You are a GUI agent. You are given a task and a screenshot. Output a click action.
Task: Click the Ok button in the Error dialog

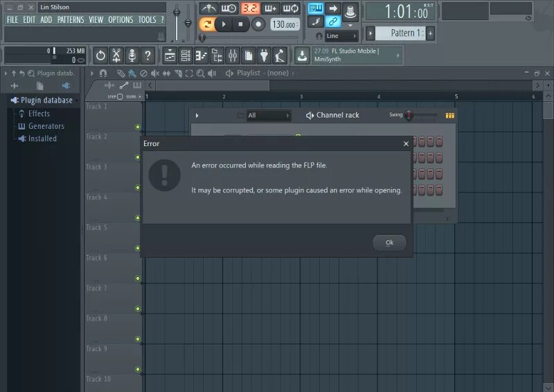click(x=389, y=242)
